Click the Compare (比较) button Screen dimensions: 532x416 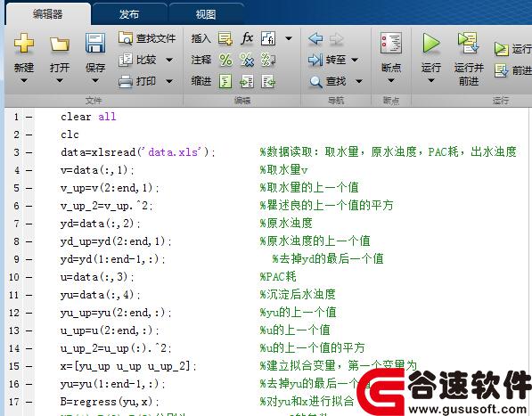pos(137,60)
